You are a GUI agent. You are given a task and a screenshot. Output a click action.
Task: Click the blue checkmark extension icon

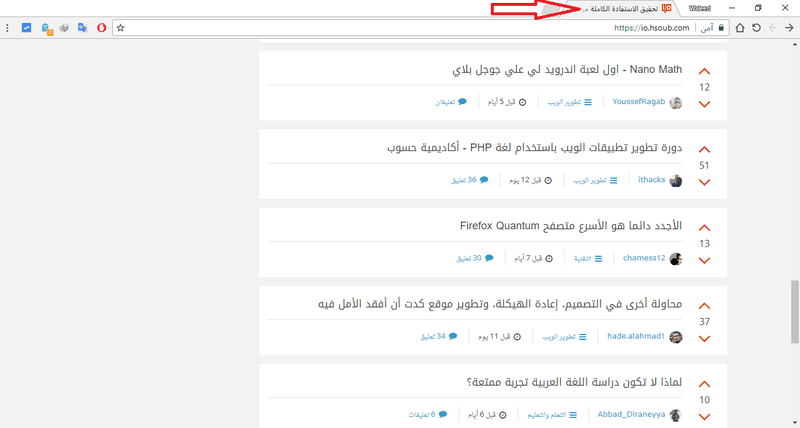tap(27, 28)
